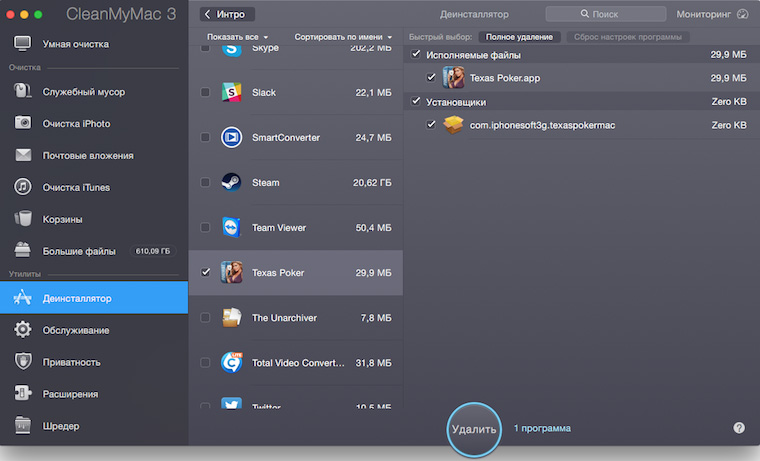This screenshot has width=760, height=461.
Task: Click the Texas Poker.app file name
Action: coord(505,78)
